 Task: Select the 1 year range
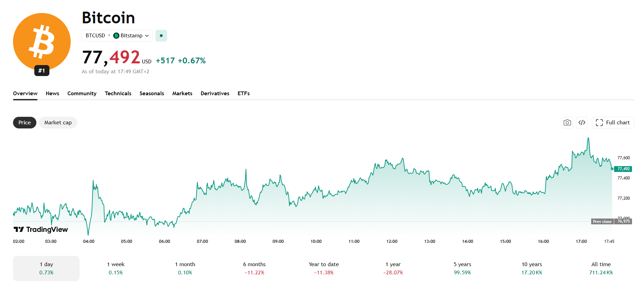(x=393, y=269)
